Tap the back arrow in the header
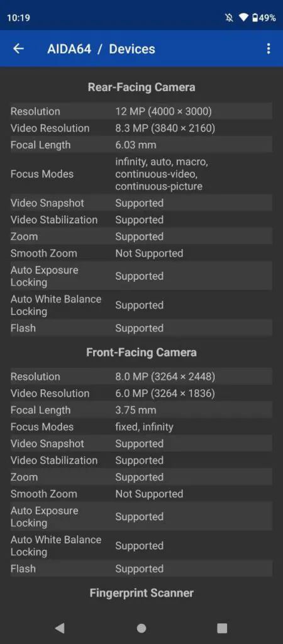The width and height of the screenshot is (283, 644). pyautogui.click(x=18, y=49)
